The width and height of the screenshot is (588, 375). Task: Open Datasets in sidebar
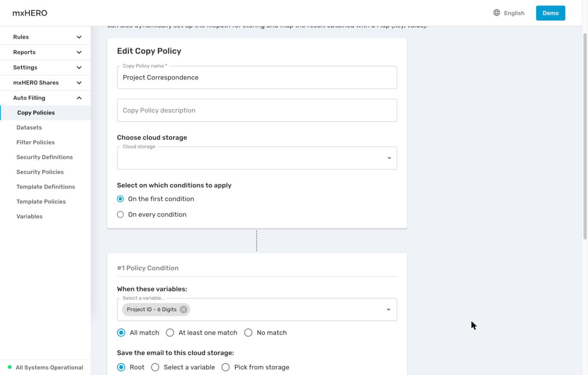29,128
